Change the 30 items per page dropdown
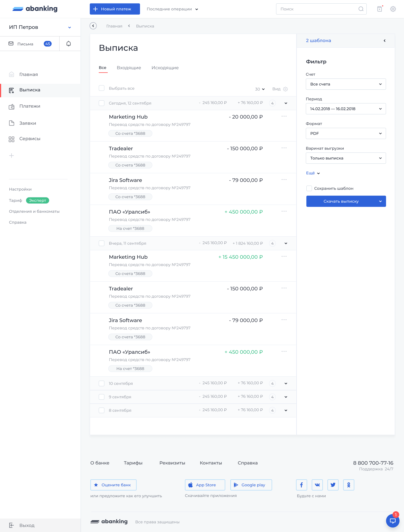 260,89
